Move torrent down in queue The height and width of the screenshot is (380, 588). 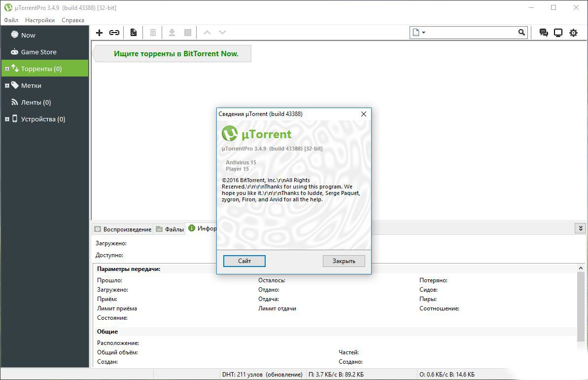tap(222, 33)
